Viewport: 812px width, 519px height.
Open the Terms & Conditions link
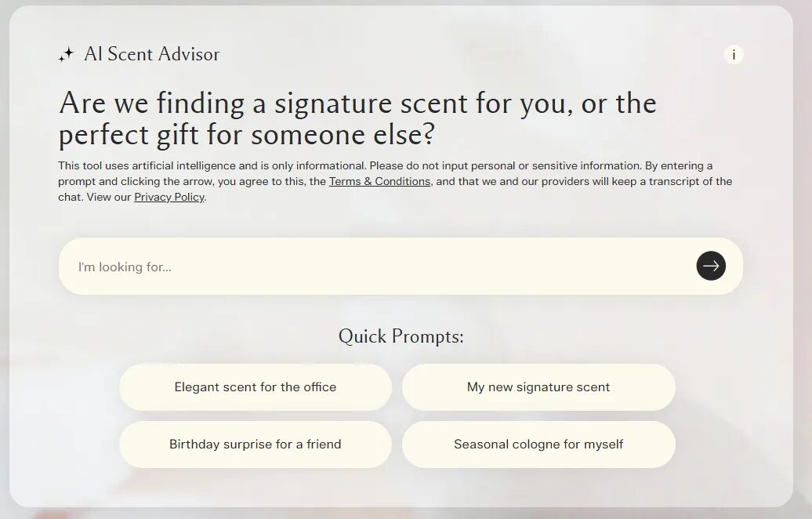379,181
